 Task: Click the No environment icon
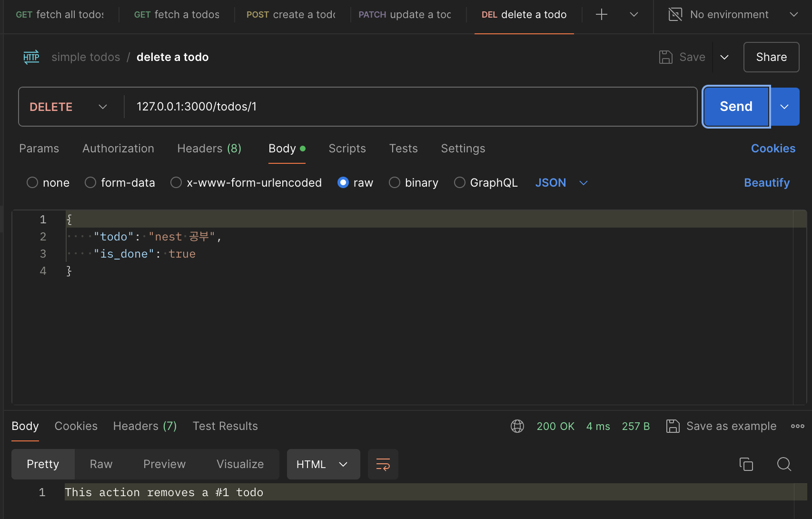point(675,14)
